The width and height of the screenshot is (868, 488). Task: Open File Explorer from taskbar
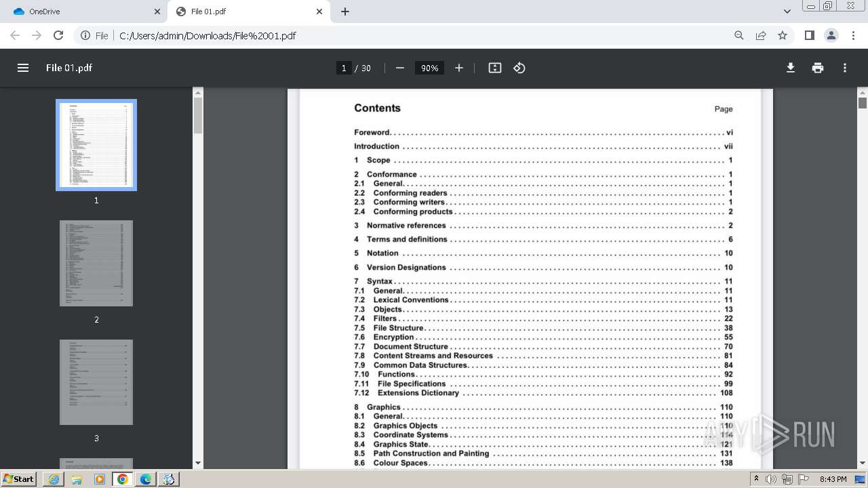(77, 479)
